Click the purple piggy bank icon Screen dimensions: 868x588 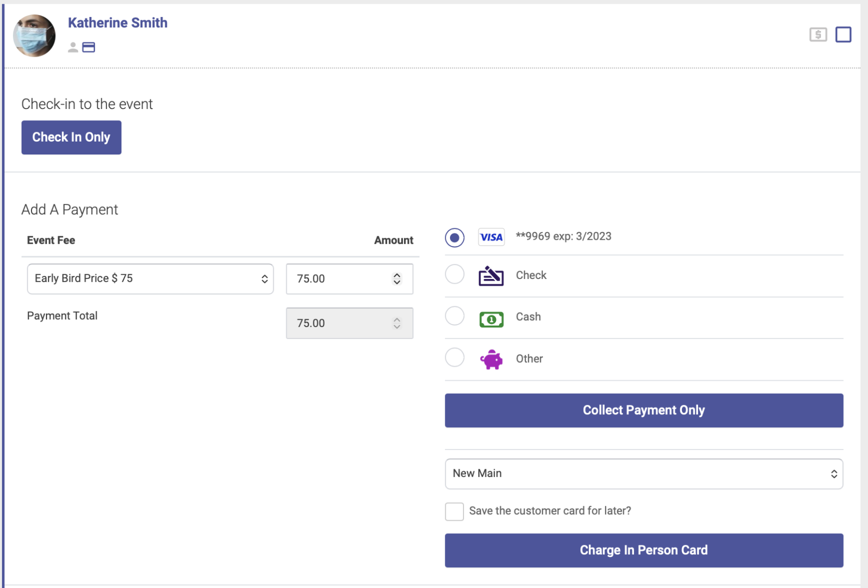point(491,360)
